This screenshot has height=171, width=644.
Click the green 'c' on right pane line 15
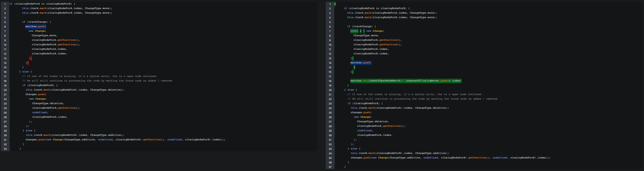[354, 67]
